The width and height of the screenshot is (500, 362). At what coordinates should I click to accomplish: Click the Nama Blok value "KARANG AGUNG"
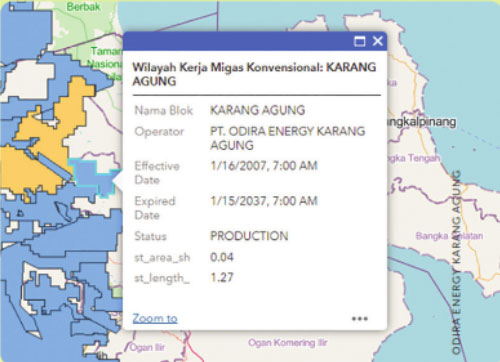coord(258,110)
